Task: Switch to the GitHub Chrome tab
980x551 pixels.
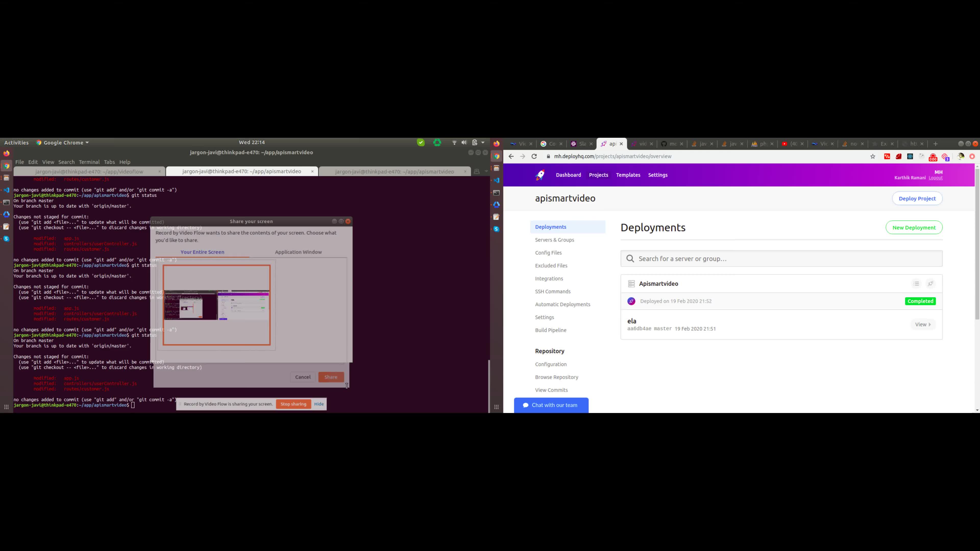Action: coord(672,144)
